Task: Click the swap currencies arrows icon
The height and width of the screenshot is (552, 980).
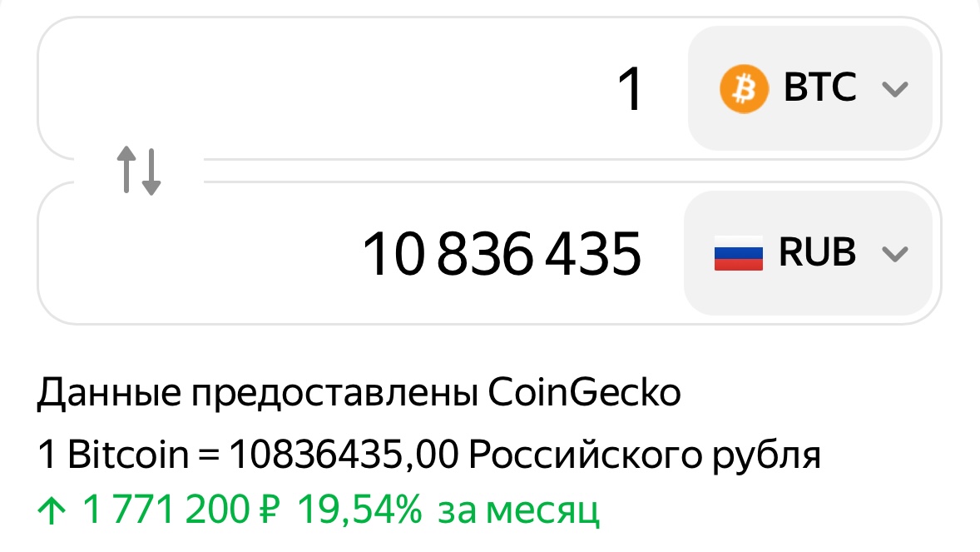Action: pyautogui.click(x=138, y=170)
